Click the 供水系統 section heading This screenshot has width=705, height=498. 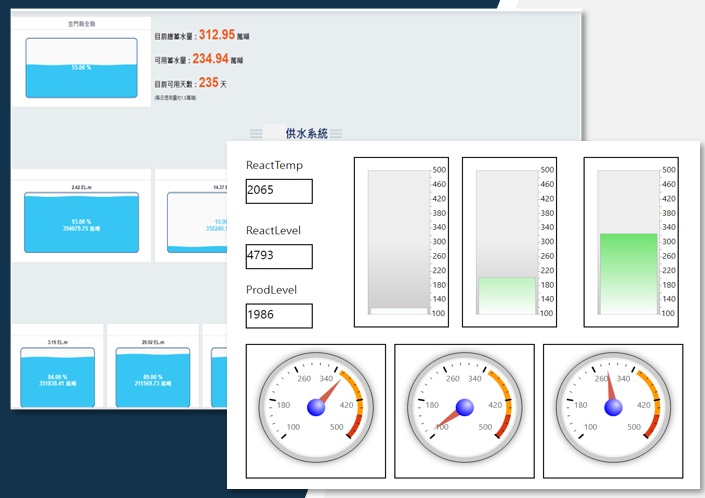click(306, 133)
